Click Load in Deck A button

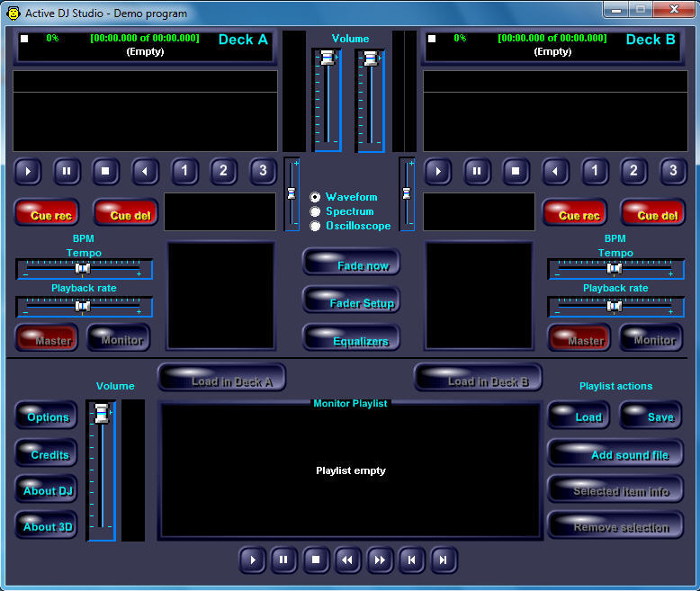pyautogui.click(x=222, y=378)
